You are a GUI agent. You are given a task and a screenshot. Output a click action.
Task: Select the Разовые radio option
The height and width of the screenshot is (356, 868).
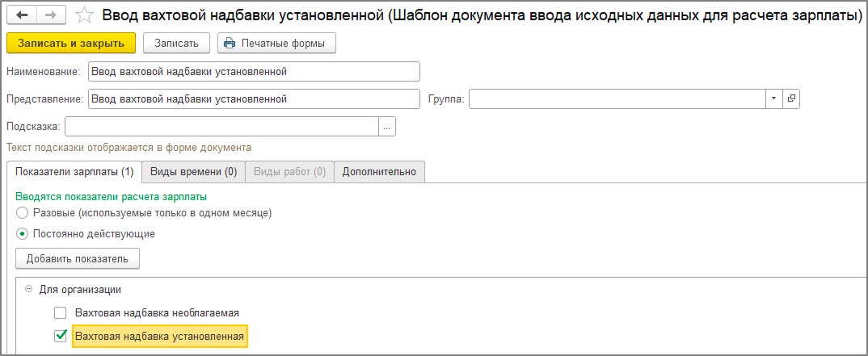[23, 214]
